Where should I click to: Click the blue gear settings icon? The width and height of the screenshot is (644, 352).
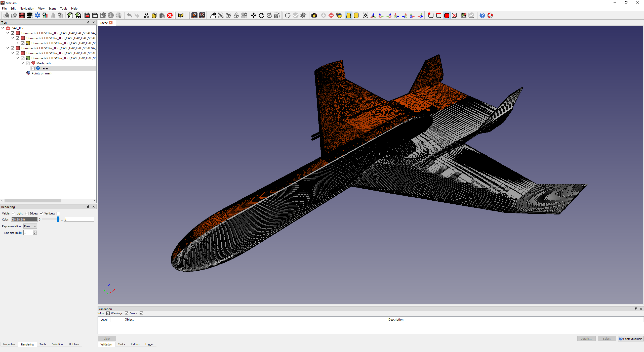[37, 15]
